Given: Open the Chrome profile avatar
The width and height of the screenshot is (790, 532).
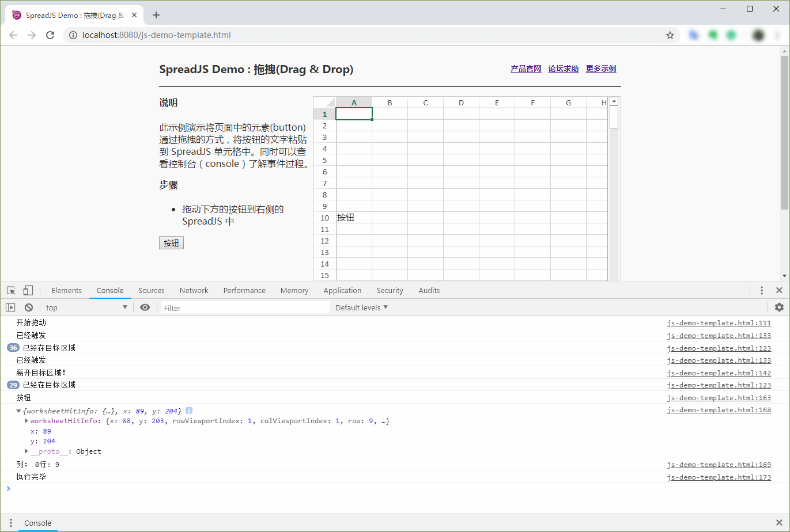Looking at the screenshot, I should (759, 35).
